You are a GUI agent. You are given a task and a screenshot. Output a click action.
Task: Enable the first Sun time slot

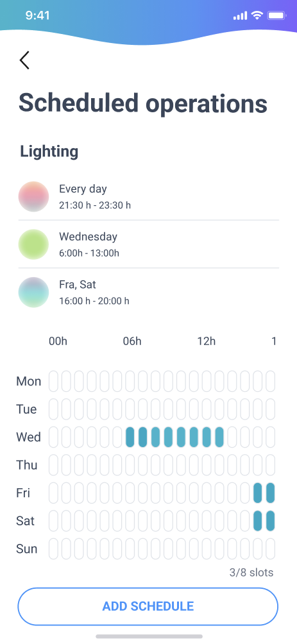click(53, 548)
